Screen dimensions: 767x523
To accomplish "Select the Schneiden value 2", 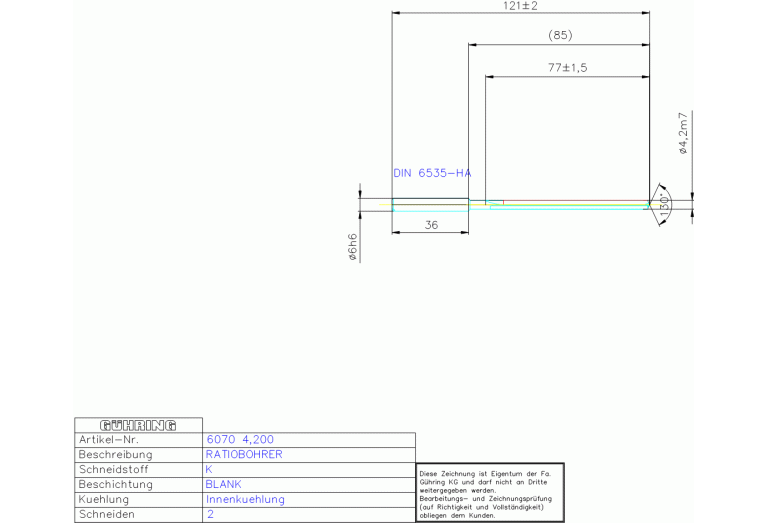I will (x=210, y=515).
